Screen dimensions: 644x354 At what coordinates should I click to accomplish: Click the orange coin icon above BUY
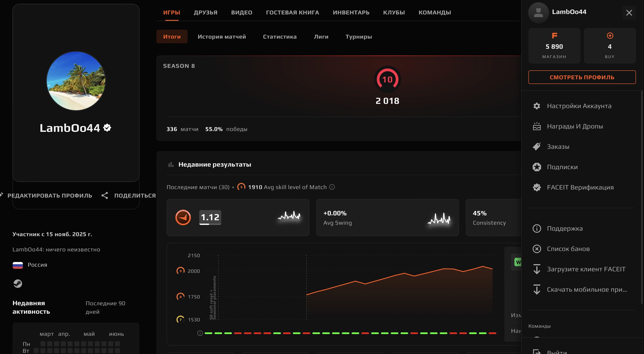click(x=610, y=36)
